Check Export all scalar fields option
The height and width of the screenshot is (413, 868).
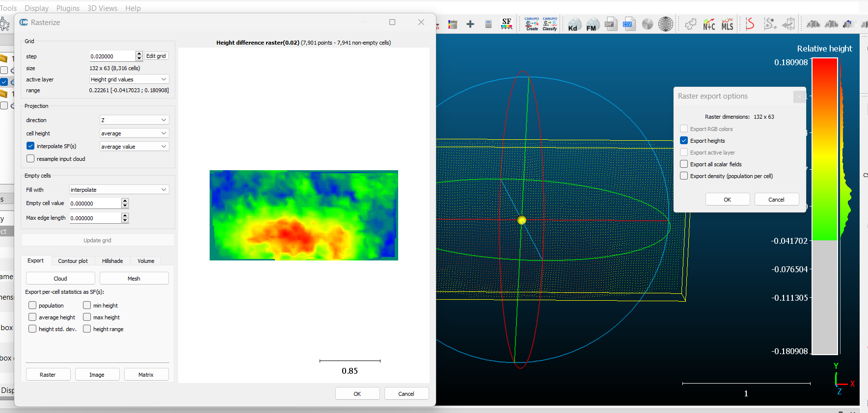684,164
